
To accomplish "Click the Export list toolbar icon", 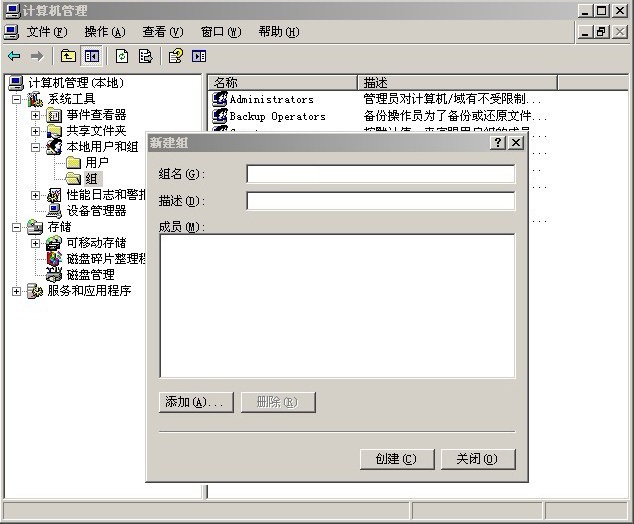I will click(146, 56).
